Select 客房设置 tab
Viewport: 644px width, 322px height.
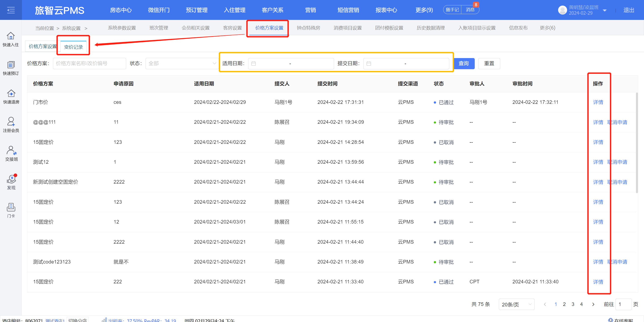pos(232,28)
